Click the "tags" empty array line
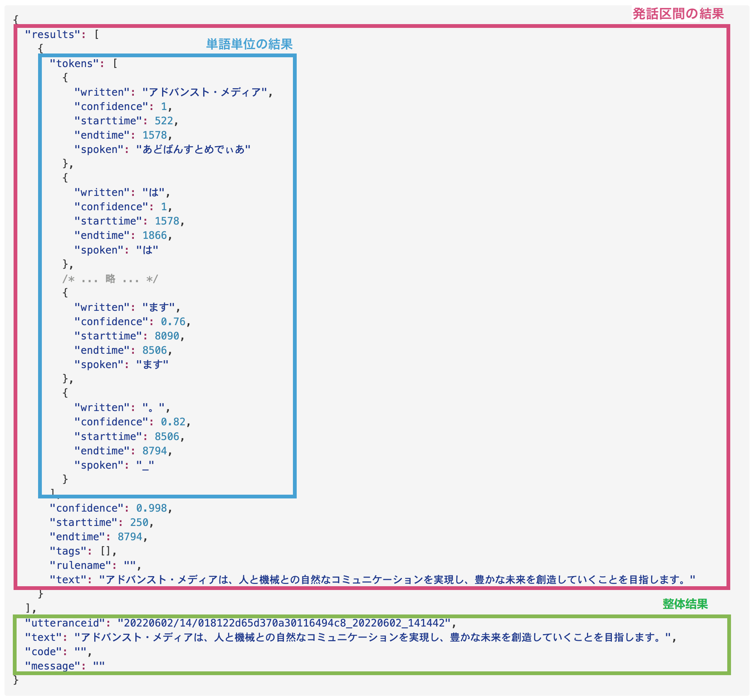 click(83, 552)
